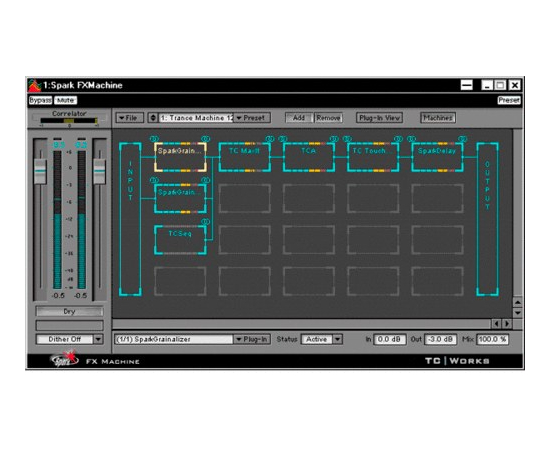Open the Preset dropdown in toolbar
The width and height of the screenshot is (550, 450).
[252, 118]
